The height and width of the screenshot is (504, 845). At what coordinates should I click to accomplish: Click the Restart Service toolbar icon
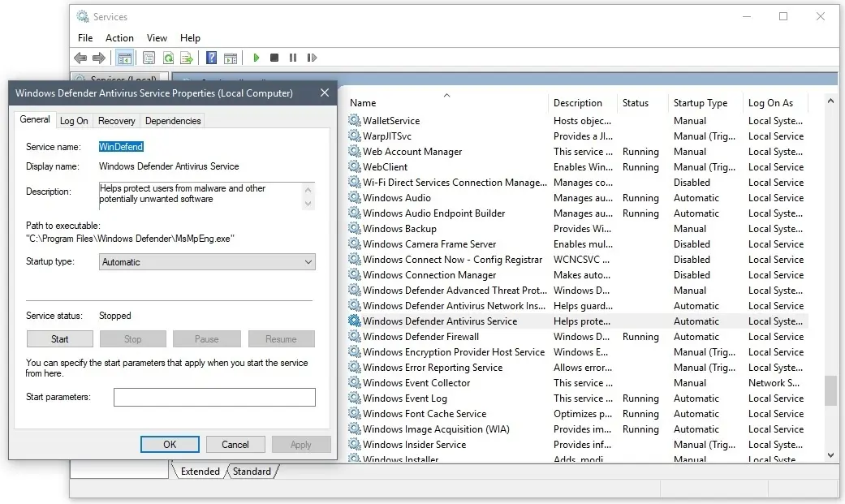(312, 58)
